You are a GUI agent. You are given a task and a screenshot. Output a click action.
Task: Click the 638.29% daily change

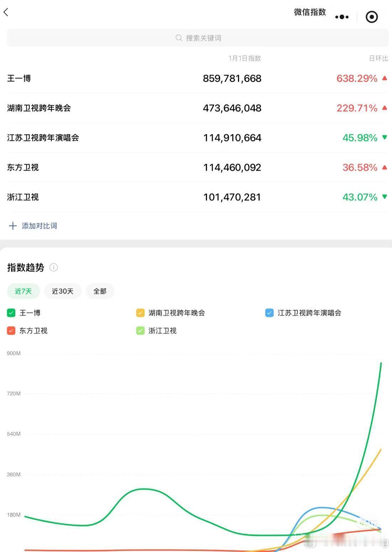pyautogui.click(x=357, y=78)
